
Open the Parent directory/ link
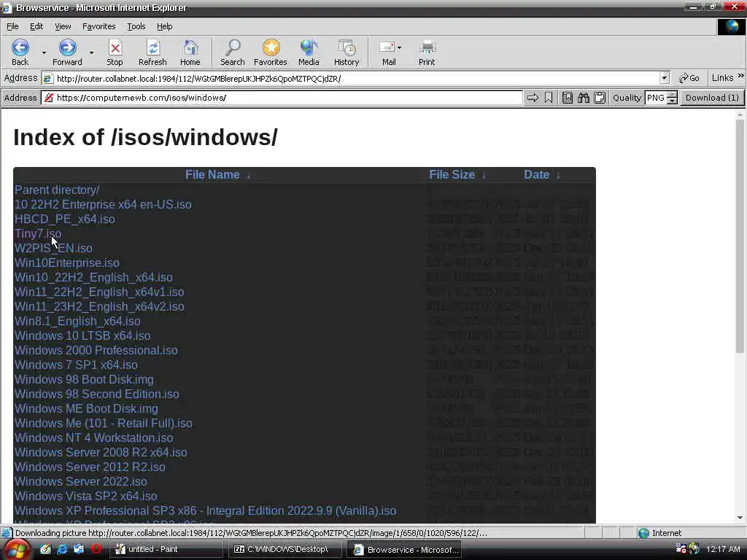point(57,190)
